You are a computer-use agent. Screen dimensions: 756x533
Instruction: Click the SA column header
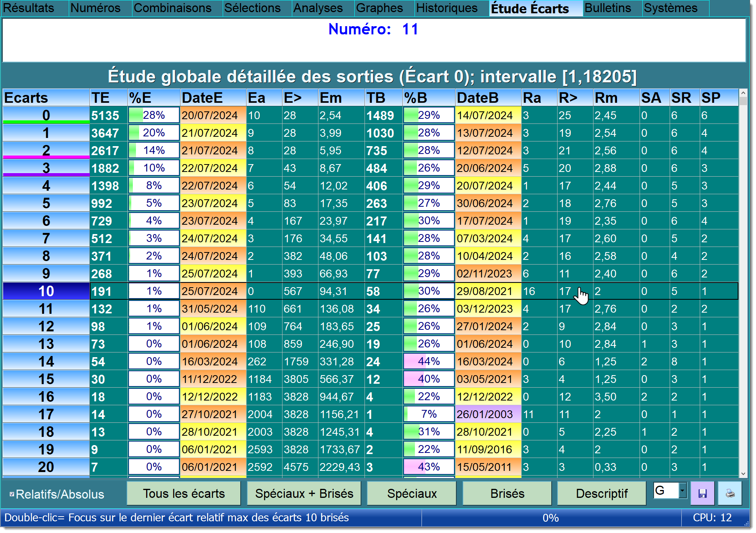click(x=655, y=98)
